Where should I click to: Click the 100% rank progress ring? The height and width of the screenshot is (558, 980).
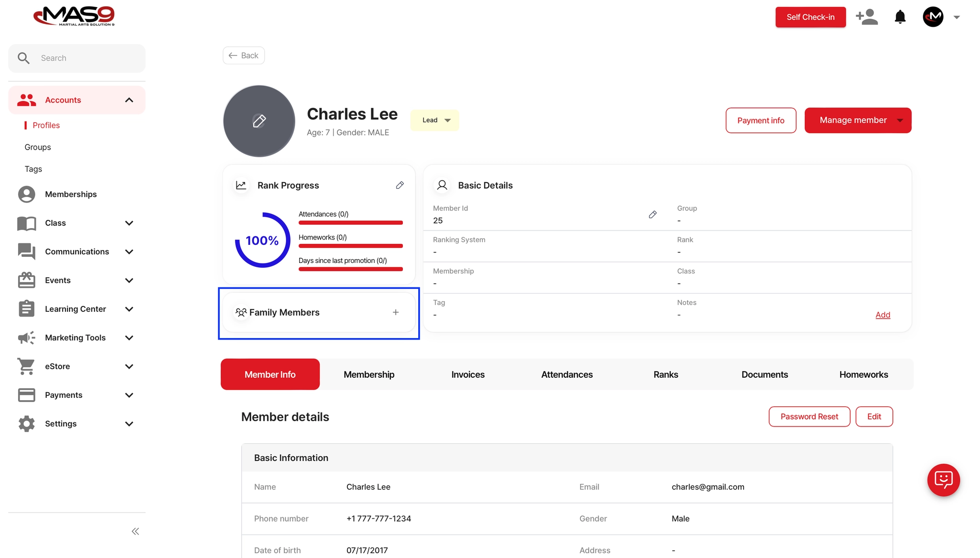(262, 241)
